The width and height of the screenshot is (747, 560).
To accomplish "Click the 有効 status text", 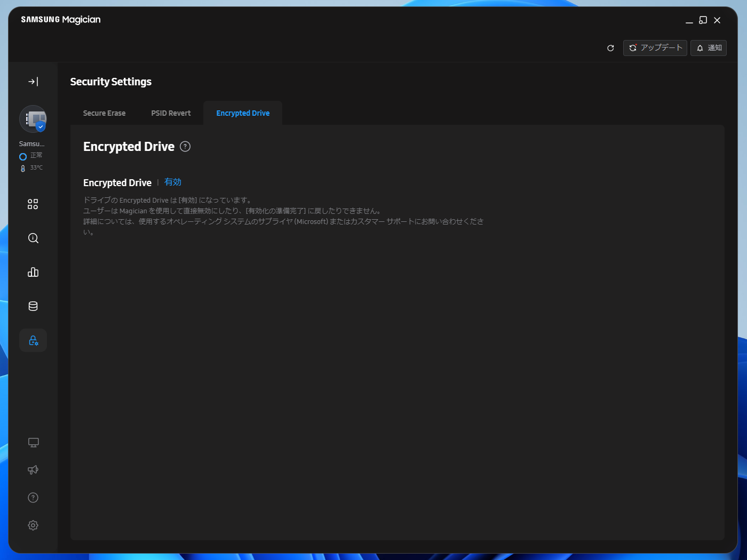I will (173, 182).
